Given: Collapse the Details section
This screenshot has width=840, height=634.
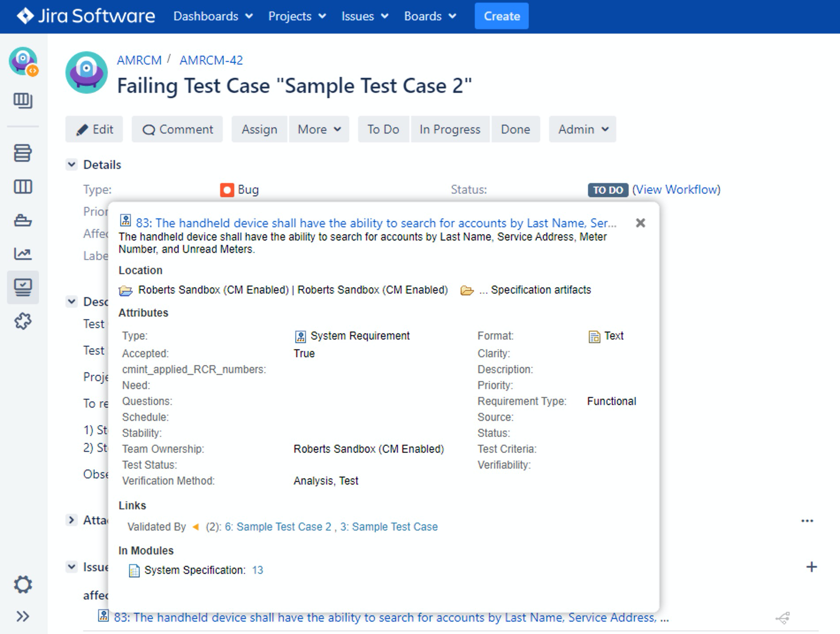Looking at the screenshot, I should (72, 164).
